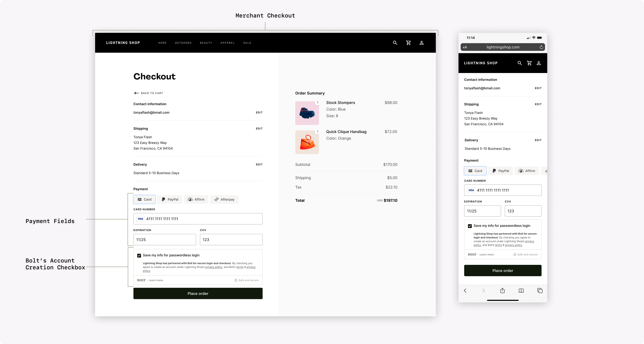Click desktop Bolt Learn more link
The width and height of the screenshot is (644, 344).
[x=156, y=280]
